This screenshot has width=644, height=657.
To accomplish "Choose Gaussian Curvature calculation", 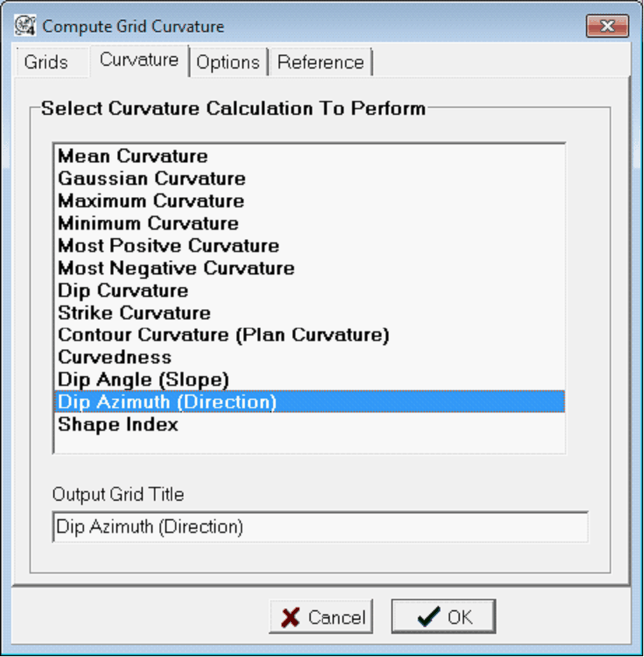I will pos(151,179).
